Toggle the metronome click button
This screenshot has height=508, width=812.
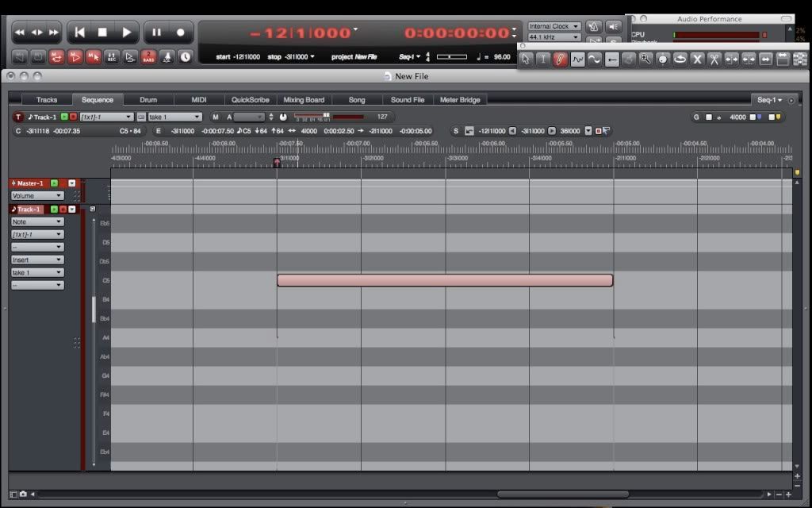[x=167, y=57]
